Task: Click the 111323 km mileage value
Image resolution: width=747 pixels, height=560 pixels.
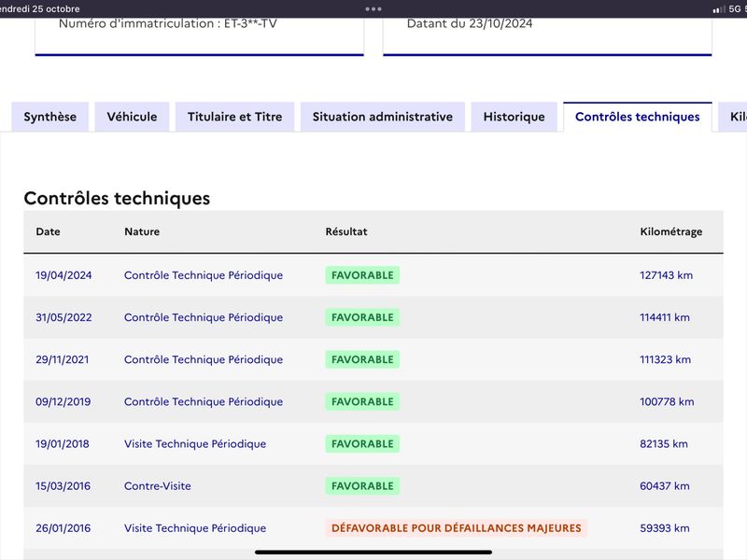Action: [x=665, y=359]
